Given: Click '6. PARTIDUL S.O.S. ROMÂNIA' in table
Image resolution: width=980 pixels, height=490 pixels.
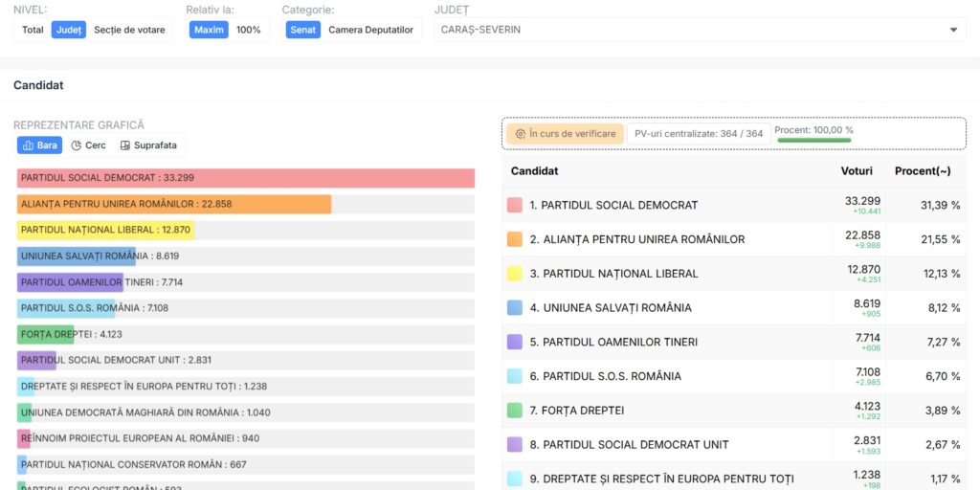Looking at the screenshot, I should pos(606,376).
